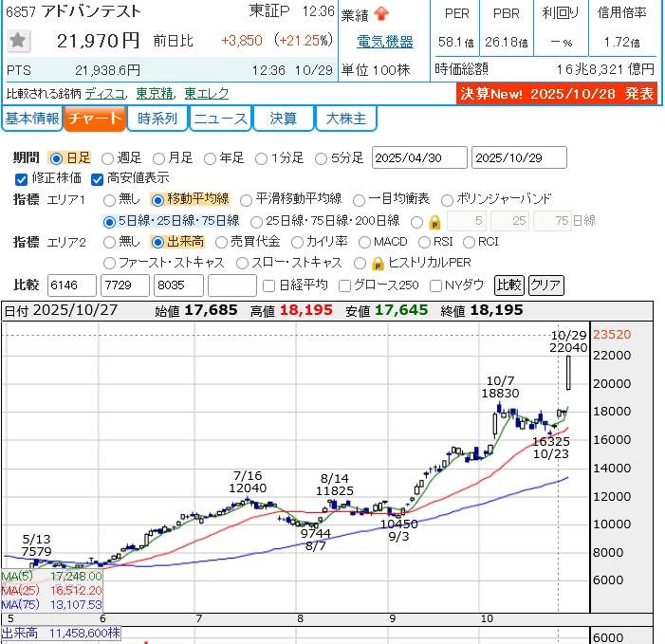Click comparison code field 8035
This screenshot has width=665, height=644.
click(x=178, y=285)
